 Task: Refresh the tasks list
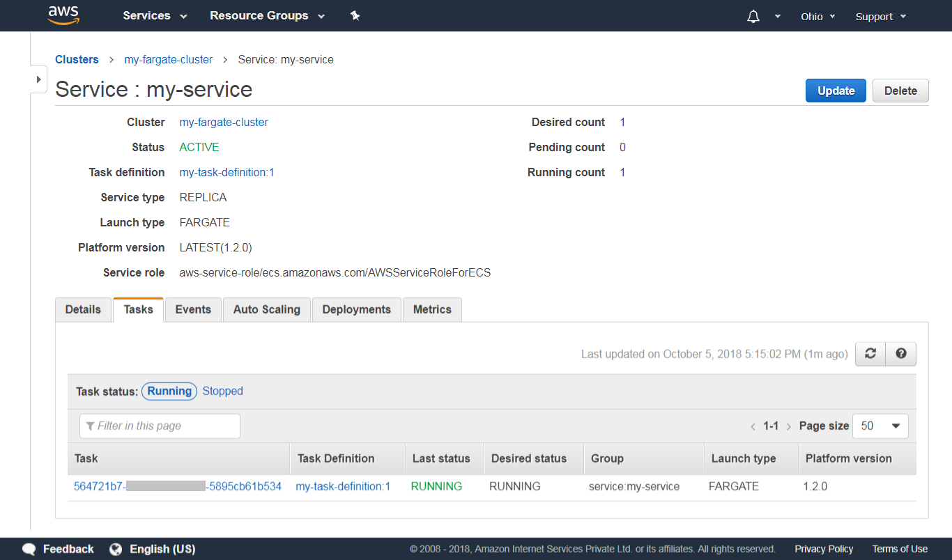tap(870, 354)
